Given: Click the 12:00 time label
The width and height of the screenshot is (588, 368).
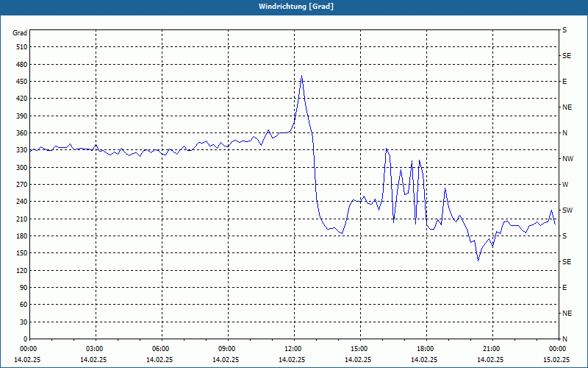Looking at the screenshot, I should (x=294, y=349).
